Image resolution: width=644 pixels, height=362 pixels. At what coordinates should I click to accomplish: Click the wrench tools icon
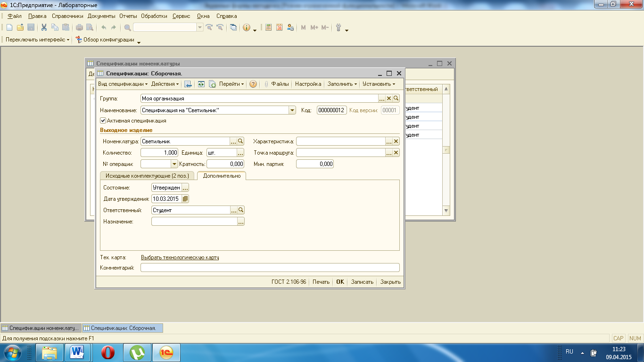pos(338,27)
